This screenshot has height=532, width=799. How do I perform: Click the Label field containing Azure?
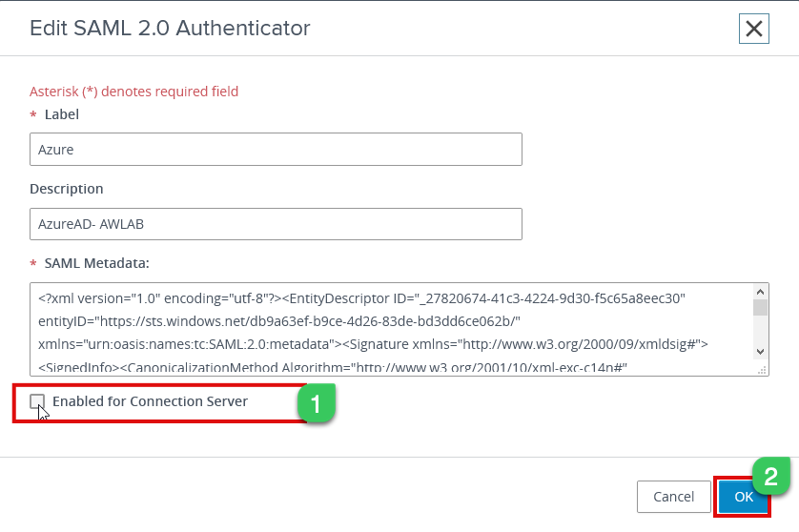coord(276,150)
